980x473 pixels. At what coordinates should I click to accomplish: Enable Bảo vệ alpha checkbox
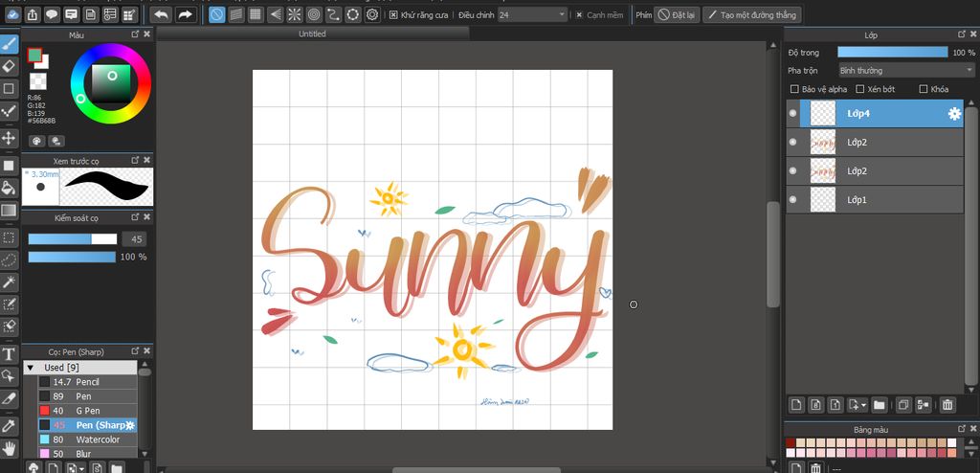(x=794, y=89)
